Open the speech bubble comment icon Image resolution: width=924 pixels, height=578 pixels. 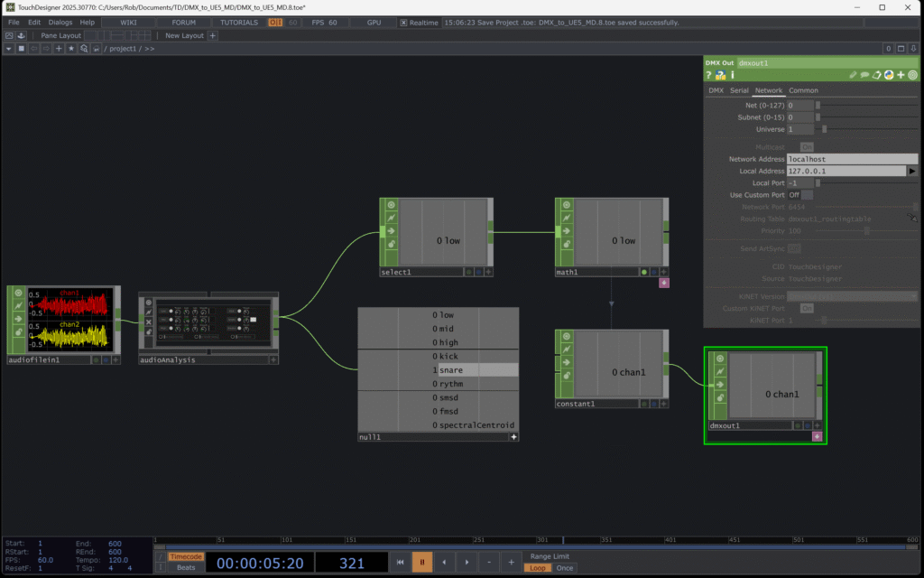(864, 75)
